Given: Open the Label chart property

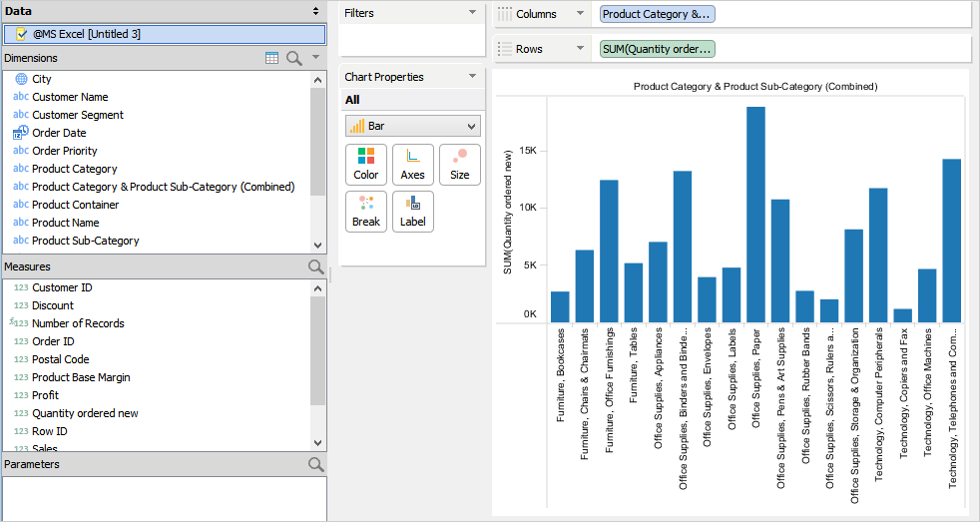Looking at the screenshot, I should [412, 212].
